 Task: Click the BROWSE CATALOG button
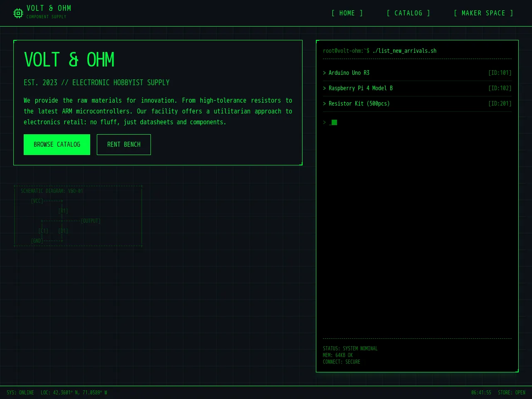pyautogui.click(x=57, y=145)
